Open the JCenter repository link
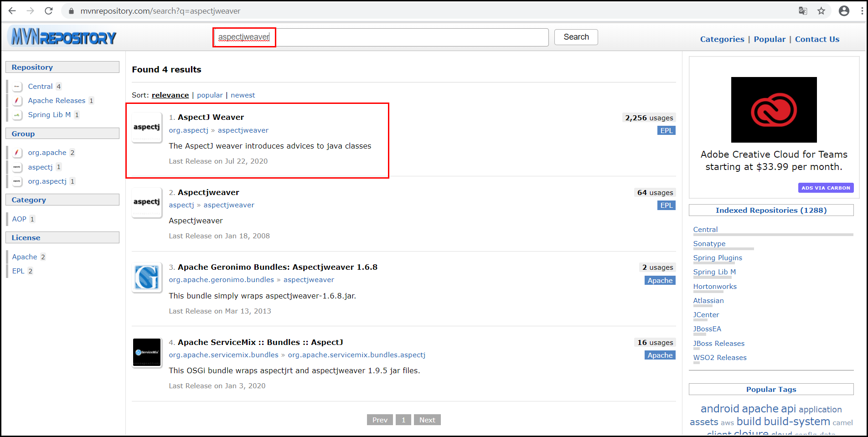The width and height of the screenshot is (868, 437). click(706, 315)
